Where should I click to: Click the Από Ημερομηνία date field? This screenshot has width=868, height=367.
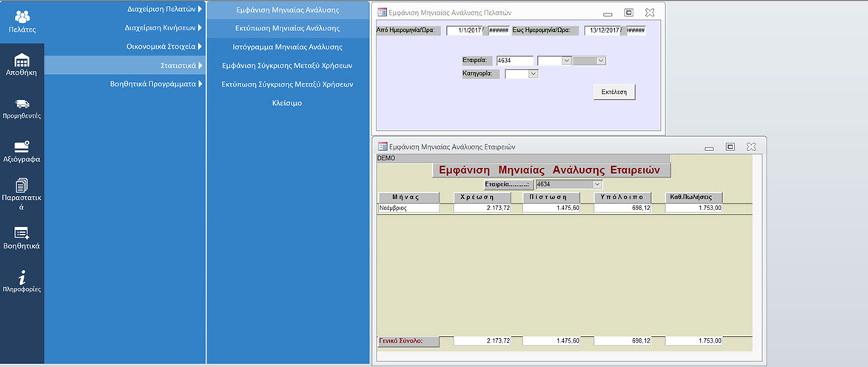(464, 30)
